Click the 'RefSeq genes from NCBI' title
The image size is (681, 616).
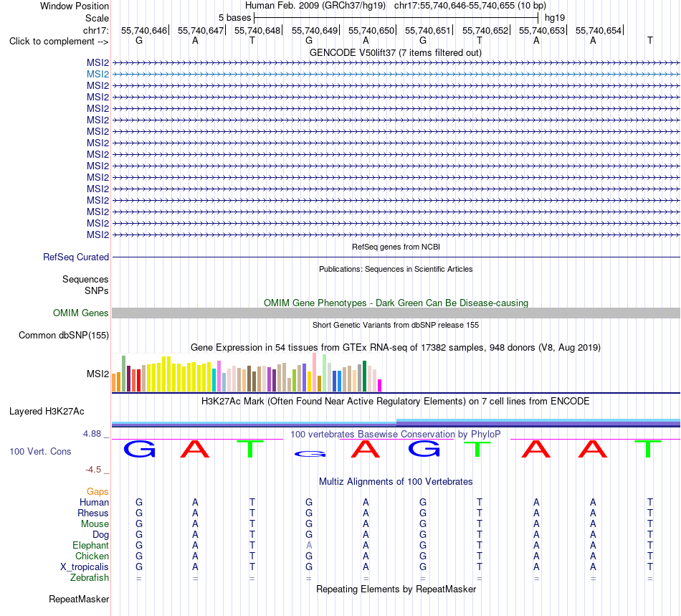[396, 247]
